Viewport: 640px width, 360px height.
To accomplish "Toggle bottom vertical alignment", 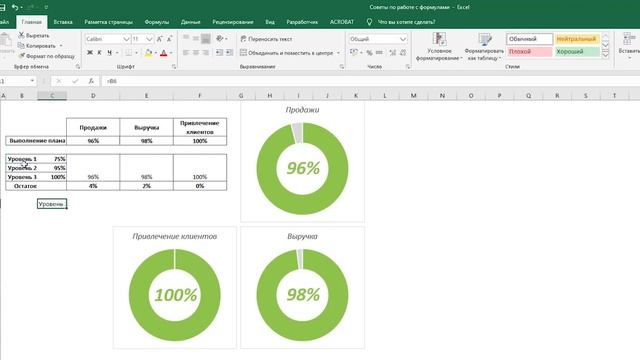I will tap(206, 38).
